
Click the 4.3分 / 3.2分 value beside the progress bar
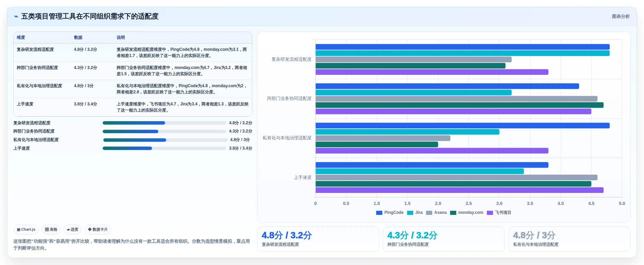click(x=241, y=131)
